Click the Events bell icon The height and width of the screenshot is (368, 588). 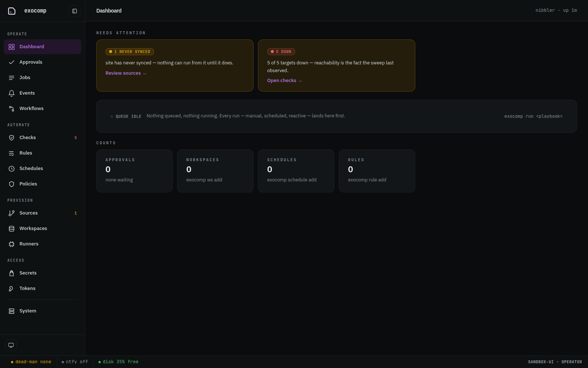click(12, 93)
